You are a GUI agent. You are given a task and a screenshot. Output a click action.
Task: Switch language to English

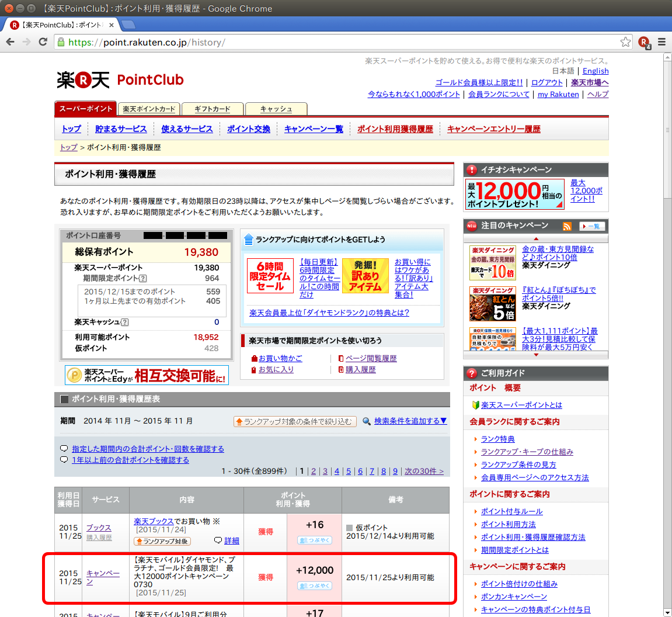(x=596, y=71)
